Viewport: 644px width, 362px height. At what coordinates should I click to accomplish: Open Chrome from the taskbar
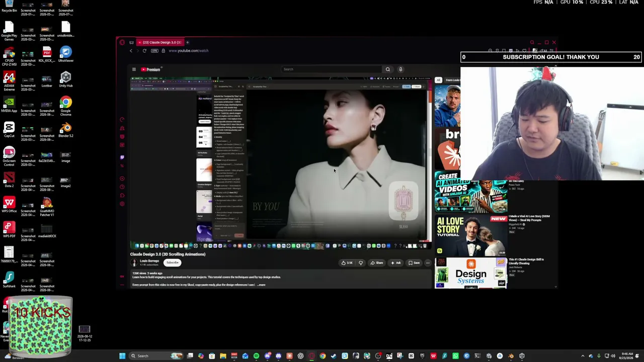point(323,356)
